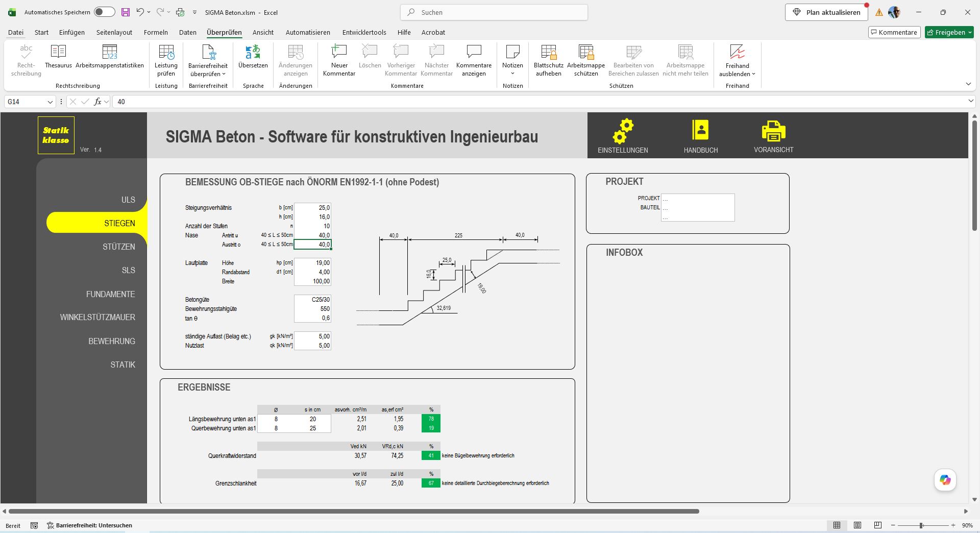Customize the Quick Access Toolbar dropdown

pyautogui.click(x=194, y=12)
